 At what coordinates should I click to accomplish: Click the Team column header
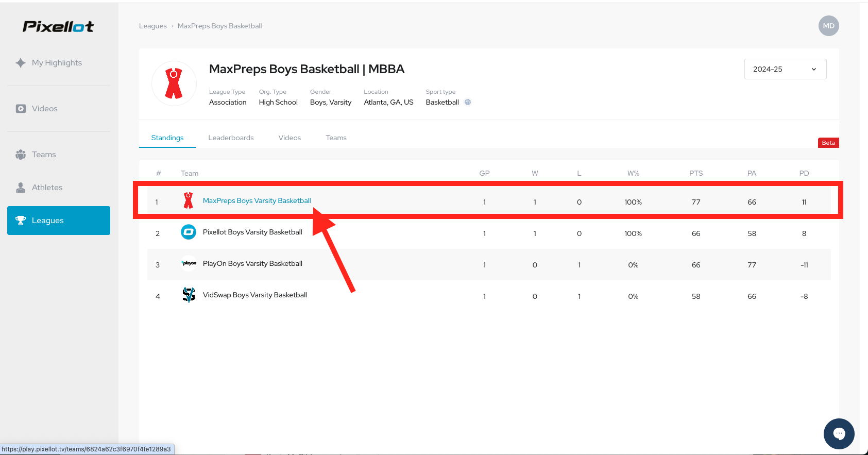click(190, 173)
